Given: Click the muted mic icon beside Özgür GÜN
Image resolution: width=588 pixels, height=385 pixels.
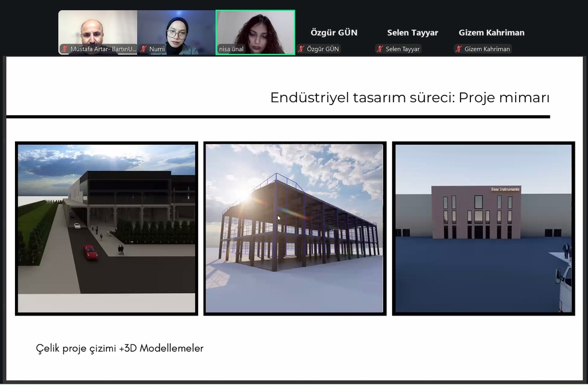Looking at the screenshot, I should coord(301,49).
